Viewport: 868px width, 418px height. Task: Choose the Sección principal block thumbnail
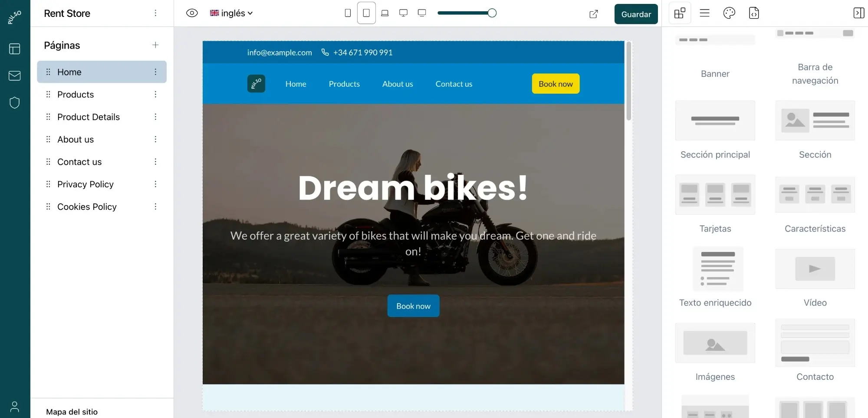click(x=715, y=121)
